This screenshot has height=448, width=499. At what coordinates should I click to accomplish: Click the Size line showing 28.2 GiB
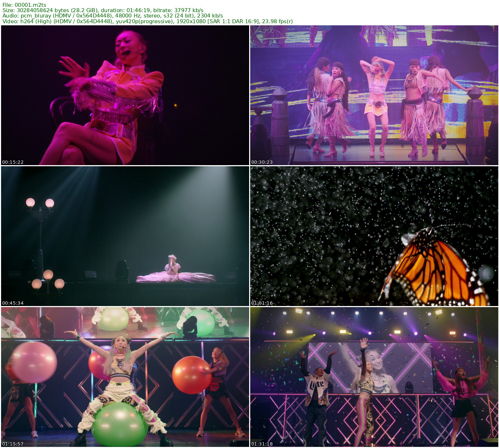(x=103, y=10)
